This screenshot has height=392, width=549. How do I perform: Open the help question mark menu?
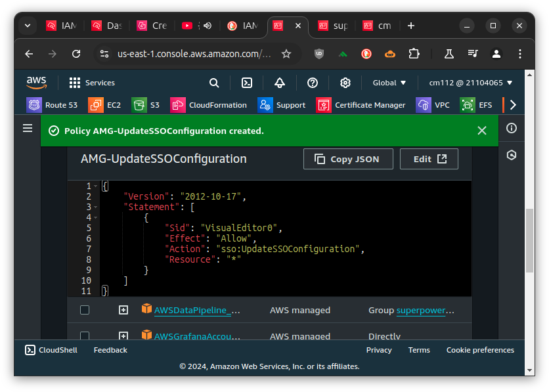(313, 83)
